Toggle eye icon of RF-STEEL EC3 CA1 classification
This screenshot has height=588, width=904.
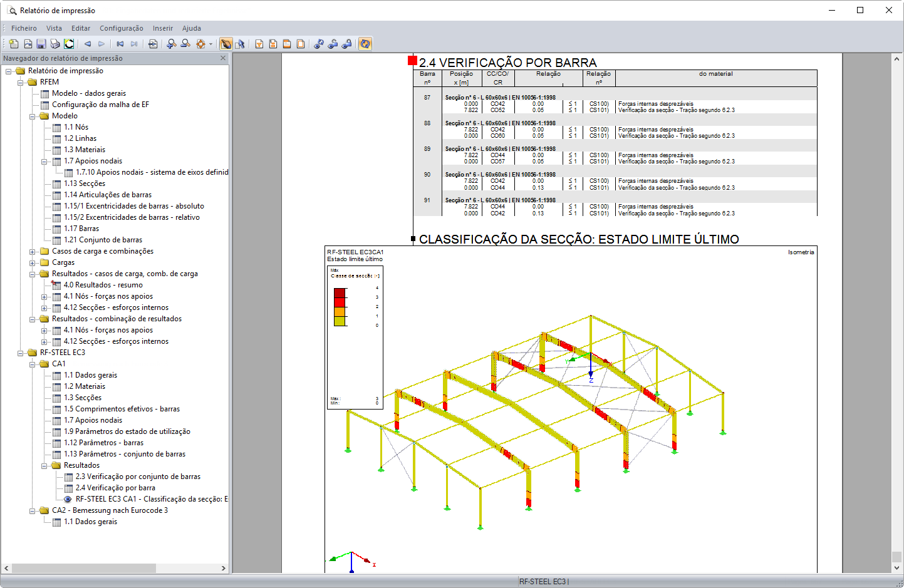(68, 499)
